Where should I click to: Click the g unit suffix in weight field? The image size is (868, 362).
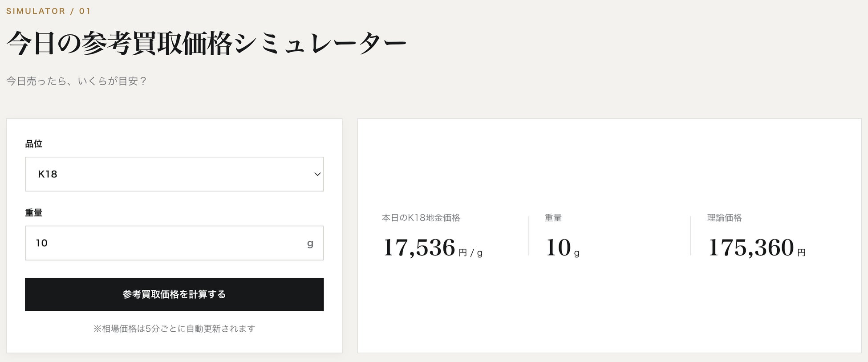(310, 244)
